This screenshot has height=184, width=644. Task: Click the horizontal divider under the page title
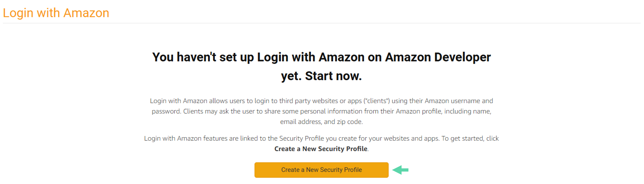point(322,23)
